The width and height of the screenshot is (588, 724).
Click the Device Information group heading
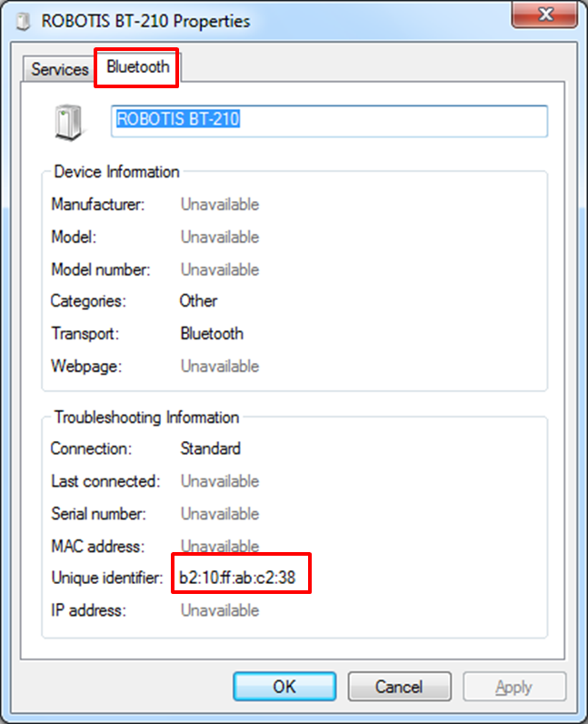click(x=116, y=172)
